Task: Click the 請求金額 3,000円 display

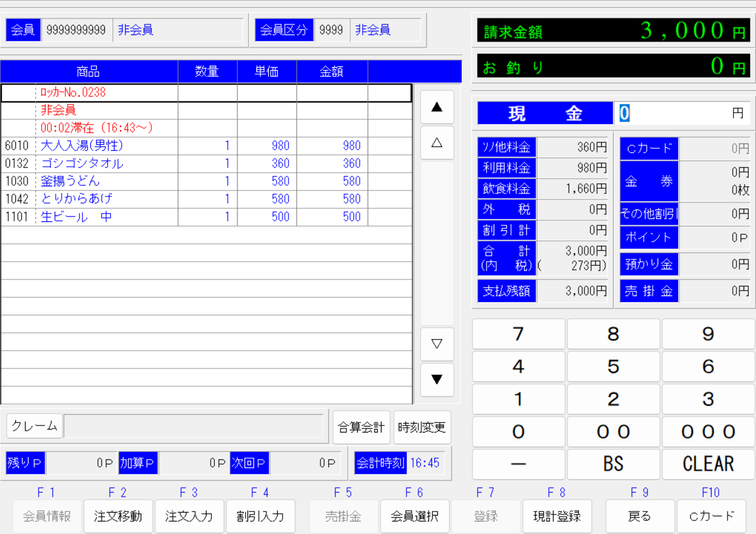Action: (x=614, y=30)
